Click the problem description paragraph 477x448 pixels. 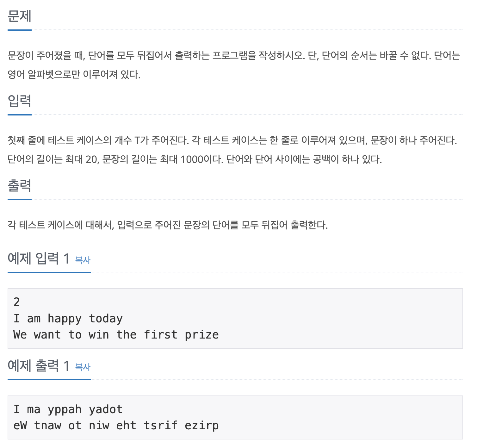click(x=234, y=65)
